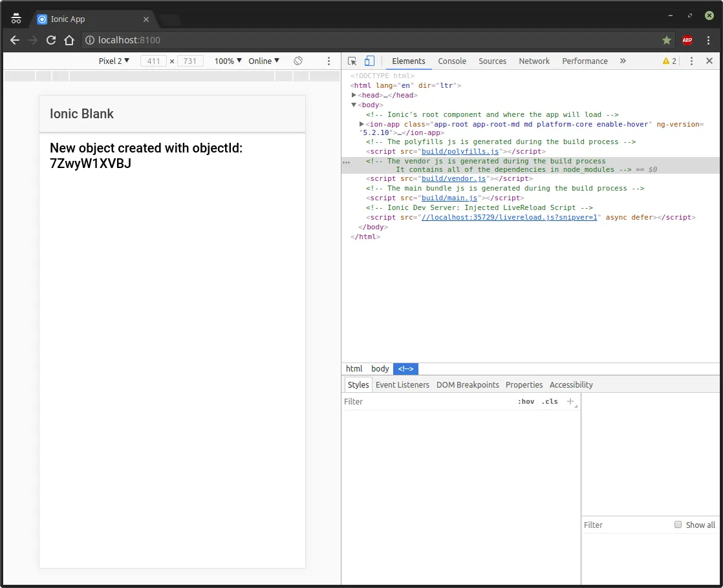Open DevTools customize menu

(691, 61)
